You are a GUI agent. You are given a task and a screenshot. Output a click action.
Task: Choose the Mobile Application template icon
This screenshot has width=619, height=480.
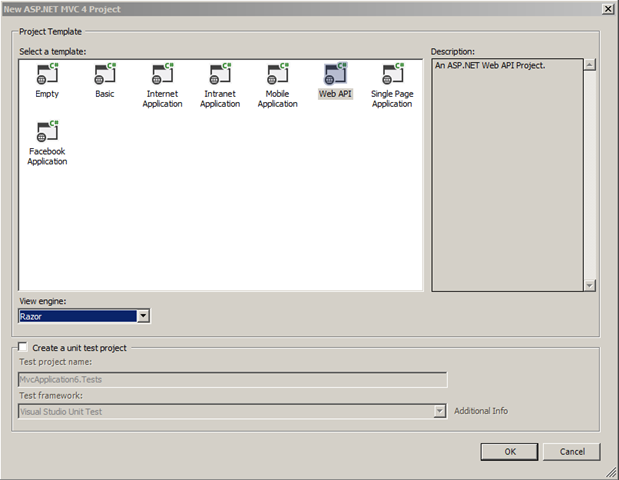point(278,73)
